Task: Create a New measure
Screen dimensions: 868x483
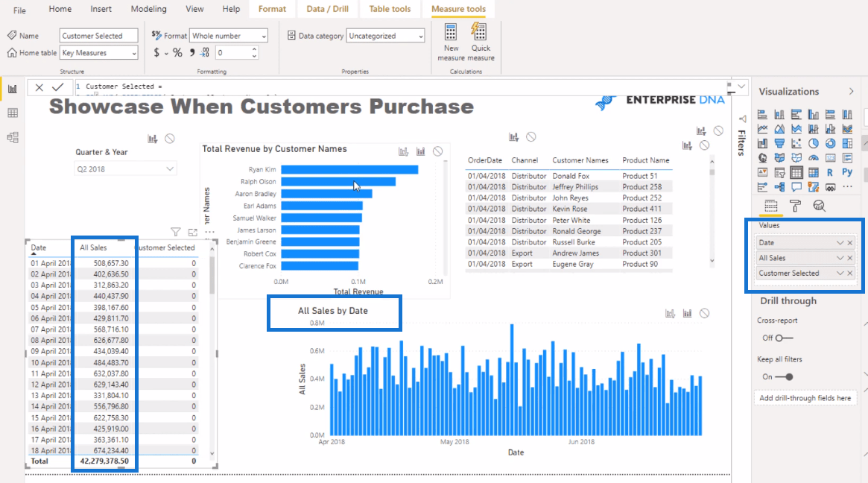Action: click(x=451, y=42)
